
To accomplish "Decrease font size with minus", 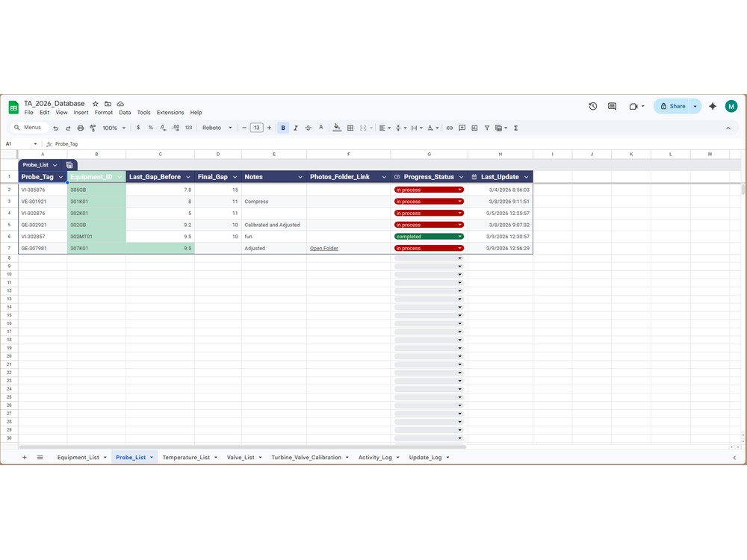I will tap(244, 128).
